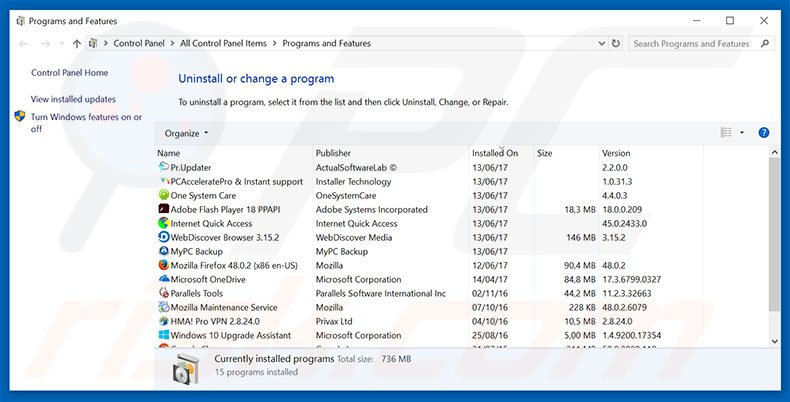Open the address bar history dropdown

pos(602,43)
